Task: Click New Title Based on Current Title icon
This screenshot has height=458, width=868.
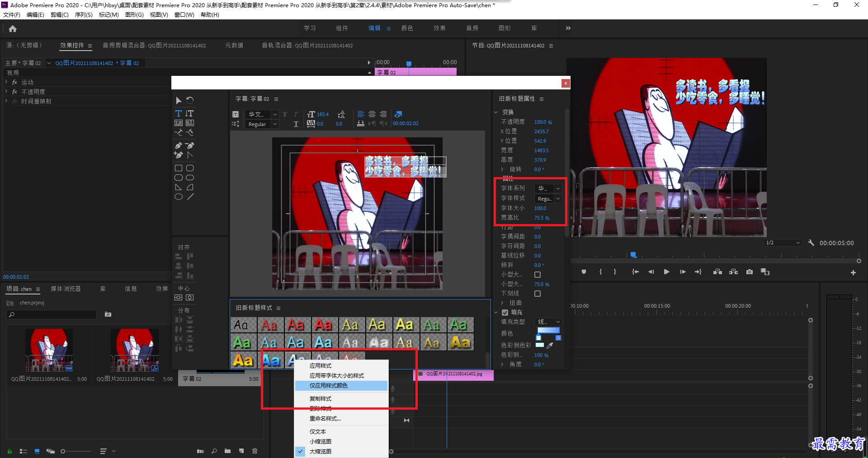Action: tap(236, 114)
